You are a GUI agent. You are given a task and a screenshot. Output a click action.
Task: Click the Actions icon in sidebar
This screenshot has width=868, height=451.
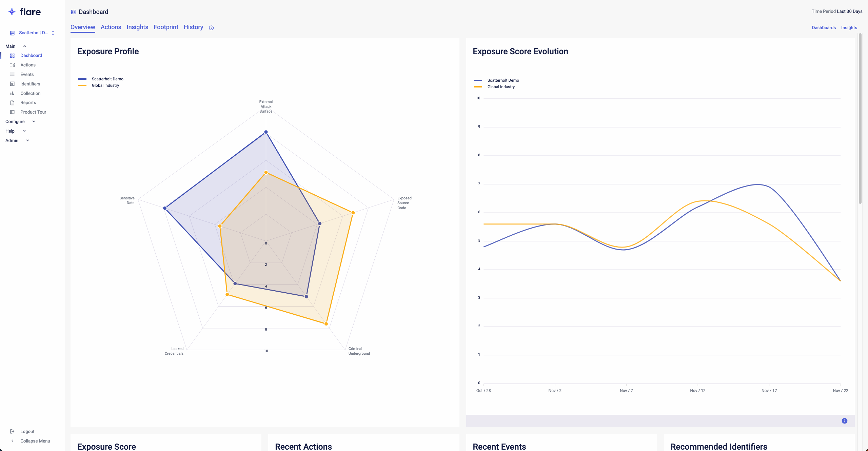click(12, 65)
